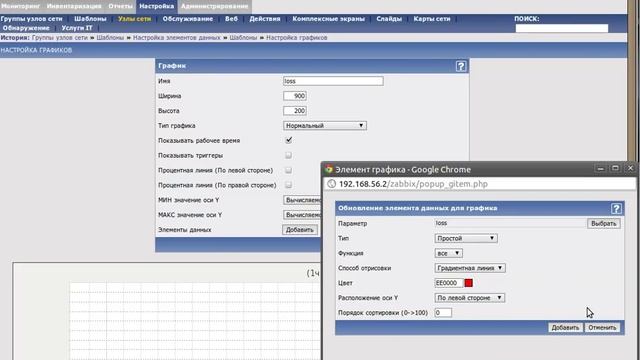Open Инвентаризация top menu tab
Screen dimensions: 640x360
74,6
